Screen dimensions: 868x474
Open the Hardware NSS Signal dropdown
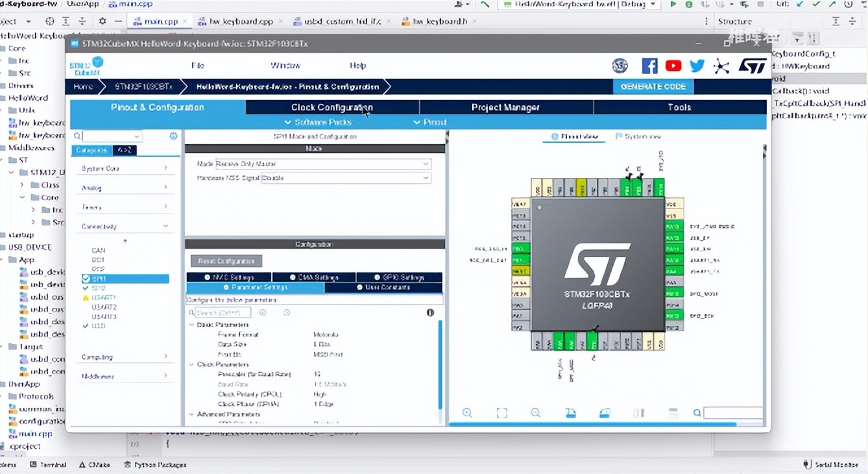tap(346, 178)
